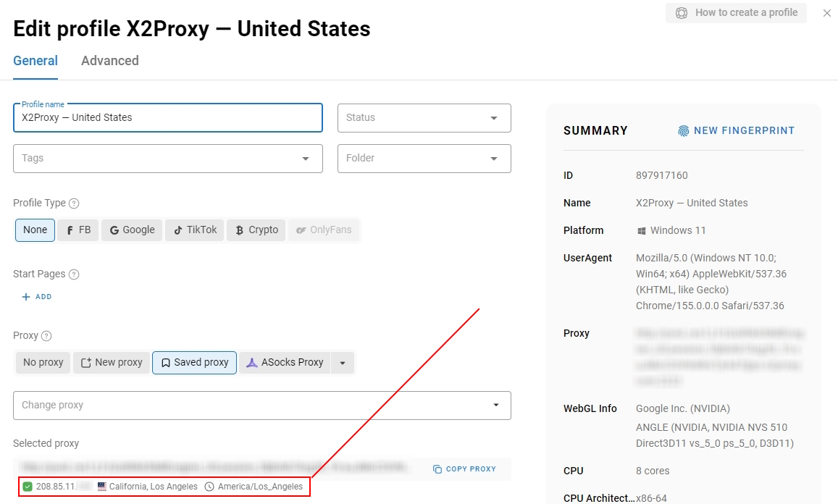Switch to the Advanced tab
838x504 pixels.
[109, 61]
